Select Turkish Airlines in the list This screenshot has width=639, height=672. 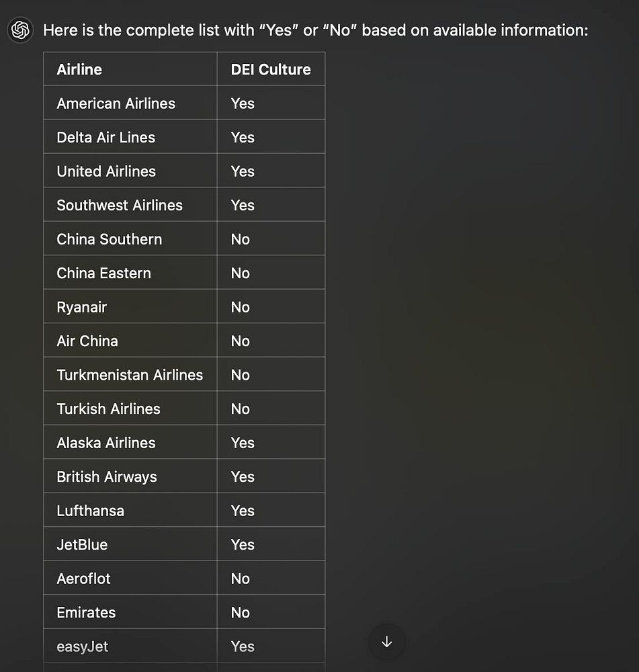coord(108,409)
